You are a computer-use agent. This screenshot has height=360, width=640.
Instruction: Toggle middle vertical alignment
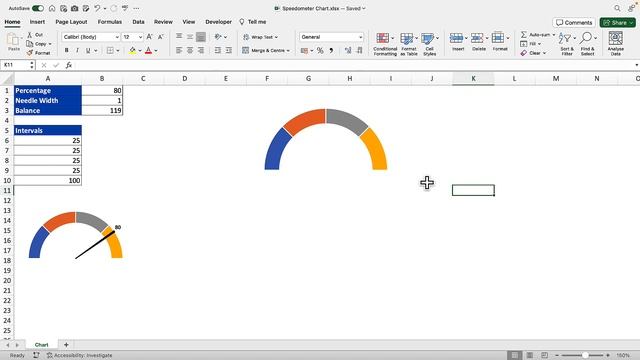(190, 37)
